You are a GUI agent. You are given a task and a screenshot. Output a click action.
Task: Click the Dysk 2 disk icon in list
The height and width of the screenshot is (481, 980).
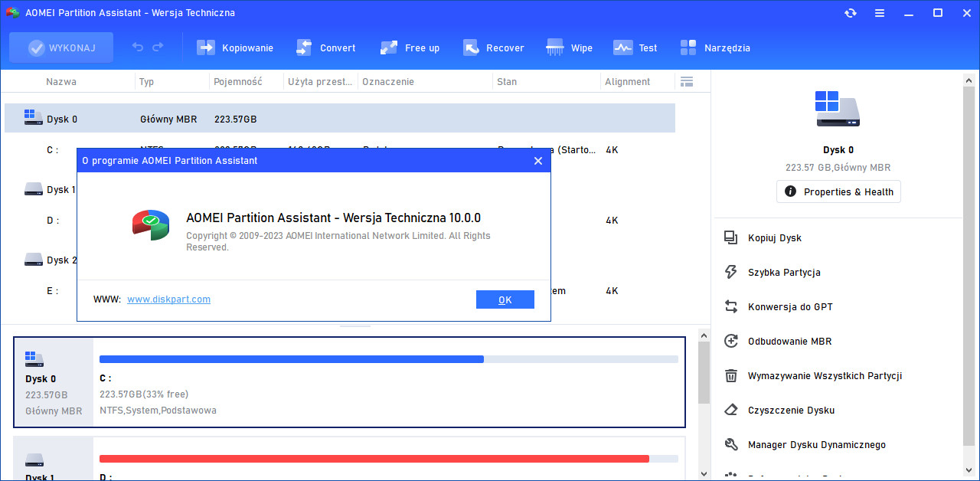[x=34, y=259]
